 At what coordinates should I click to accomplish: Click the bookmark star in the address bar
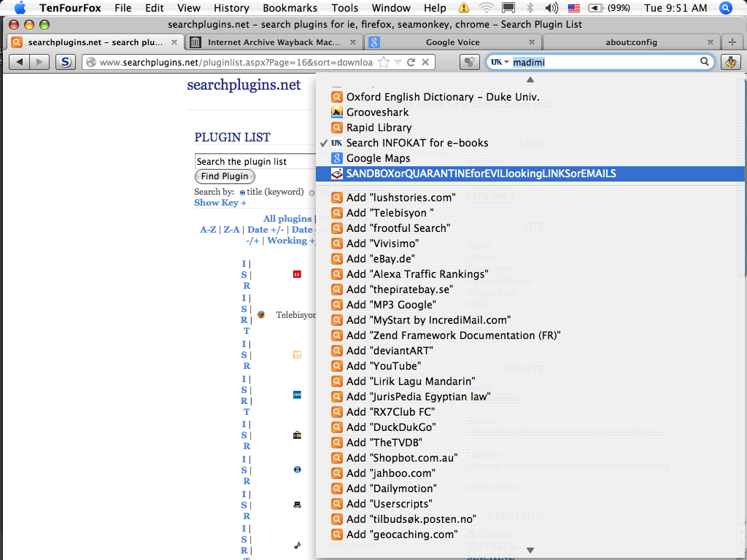point(383,62)
